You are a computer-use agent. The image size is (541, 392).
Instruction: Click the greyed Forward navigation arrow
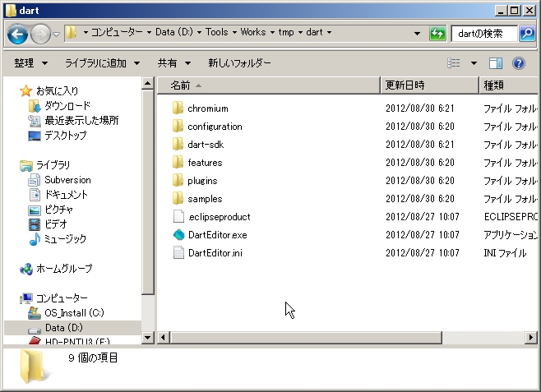click(40, 34)
